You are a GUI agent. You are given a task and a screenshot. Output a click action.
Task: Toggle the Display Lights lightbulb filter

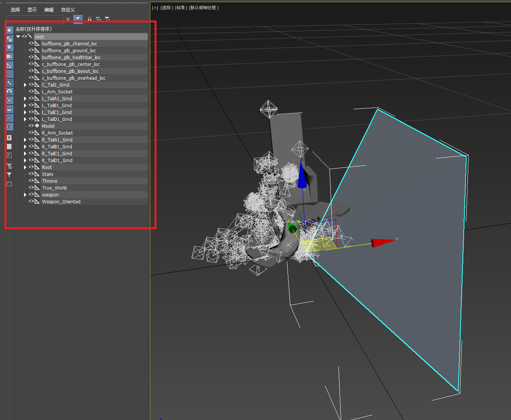pos(10,47)
